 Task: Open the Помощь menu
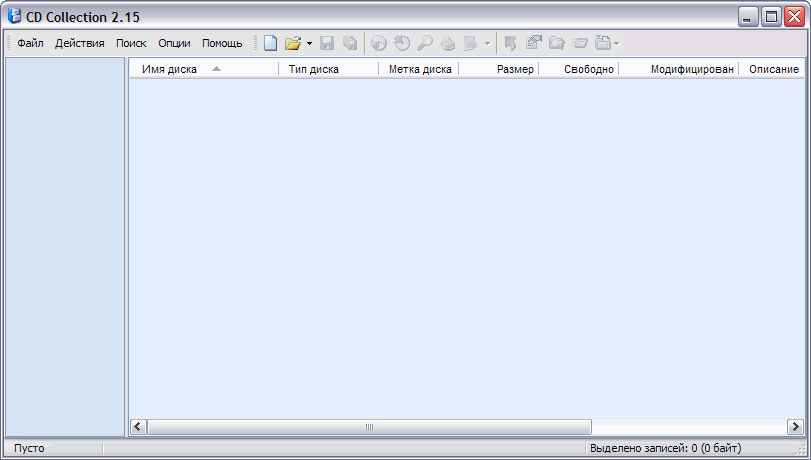[x=222, y=43]
